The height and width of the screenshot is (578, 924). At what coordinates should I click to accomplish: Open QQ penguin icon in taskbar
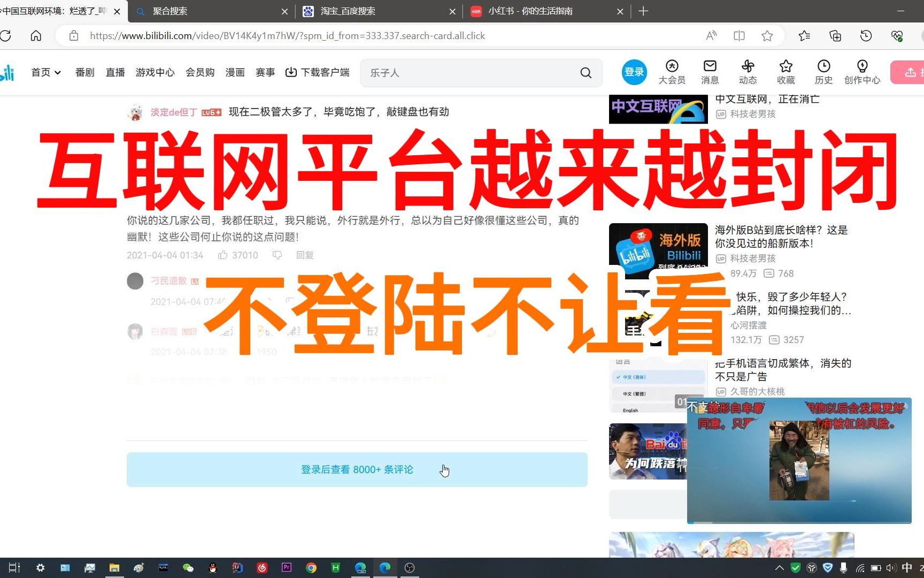tap(213, 568)
